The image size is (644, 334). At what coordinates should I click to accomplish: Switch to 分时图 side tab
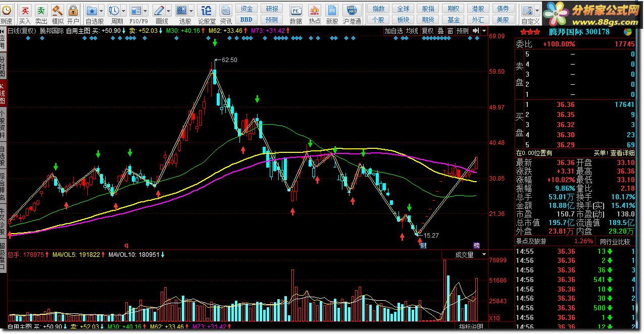pos(3,67)
